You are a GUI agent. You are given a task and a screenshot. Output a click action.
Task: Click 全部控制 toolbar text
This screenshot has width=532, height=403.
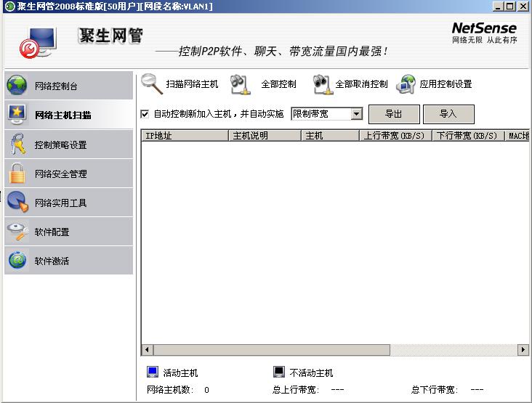click(x=278, y=84)
